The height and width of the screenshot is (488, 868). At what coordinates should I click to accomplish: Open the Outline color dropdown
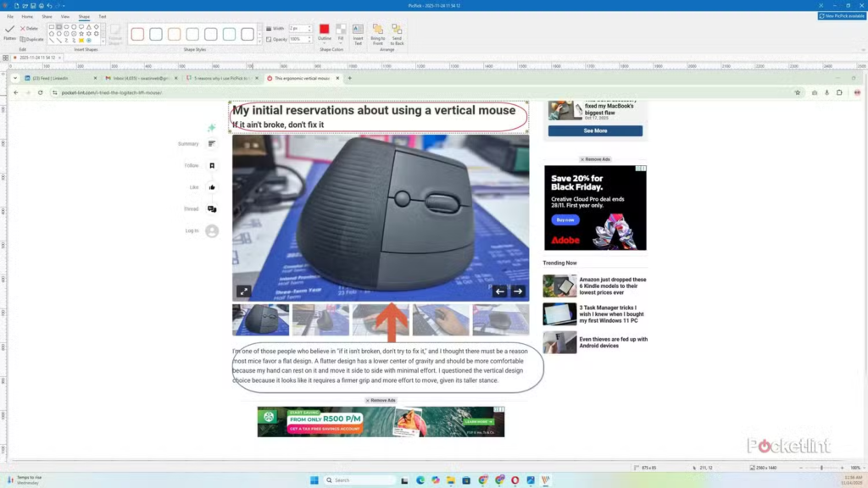coord(325,39)
